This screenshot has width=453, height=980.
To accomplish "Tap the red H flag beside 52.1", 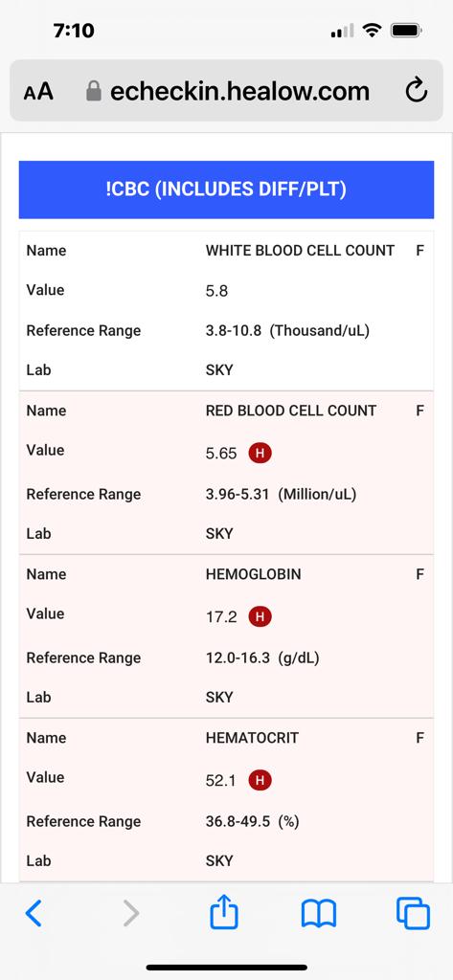I will tap(260, 780).
